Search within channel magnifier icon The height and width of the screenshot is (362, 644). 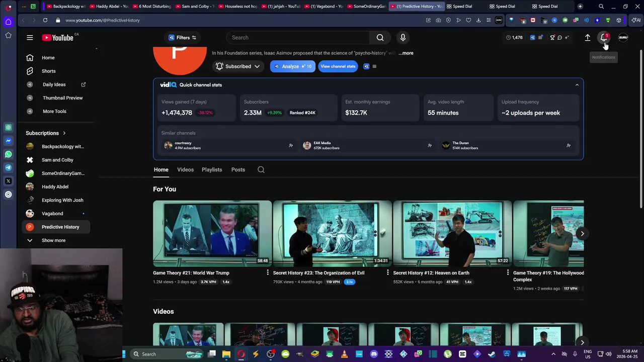(x=261, y=169)
